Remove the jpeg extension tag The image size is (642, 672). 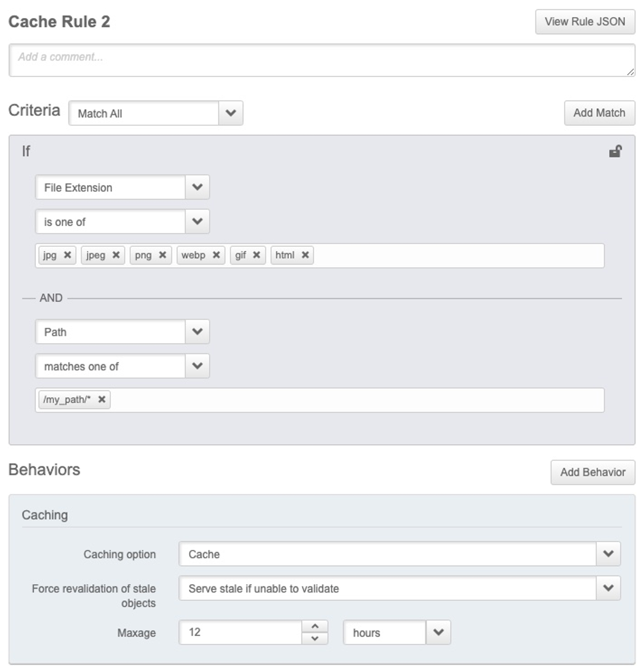(x=116, y=255)
